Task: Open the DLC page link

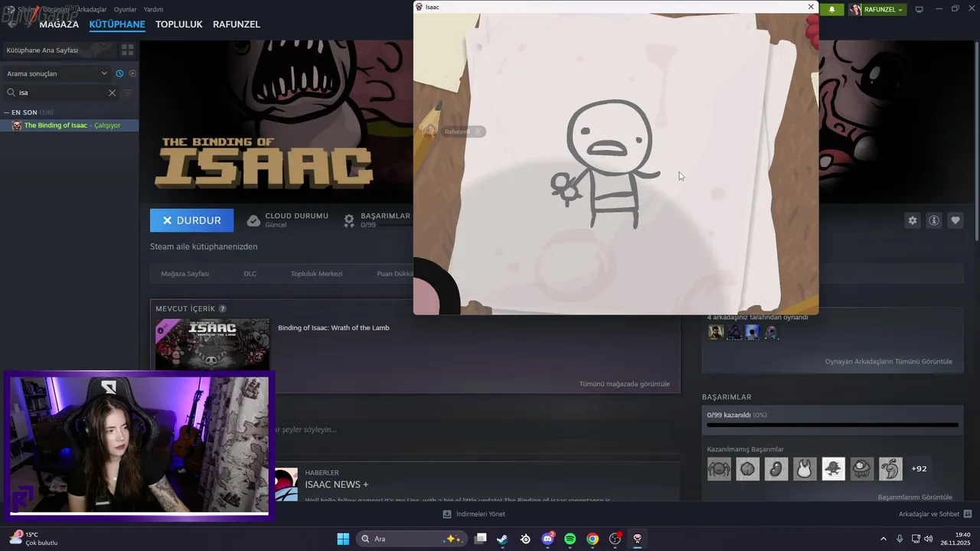Action: (x=250, y=273)
